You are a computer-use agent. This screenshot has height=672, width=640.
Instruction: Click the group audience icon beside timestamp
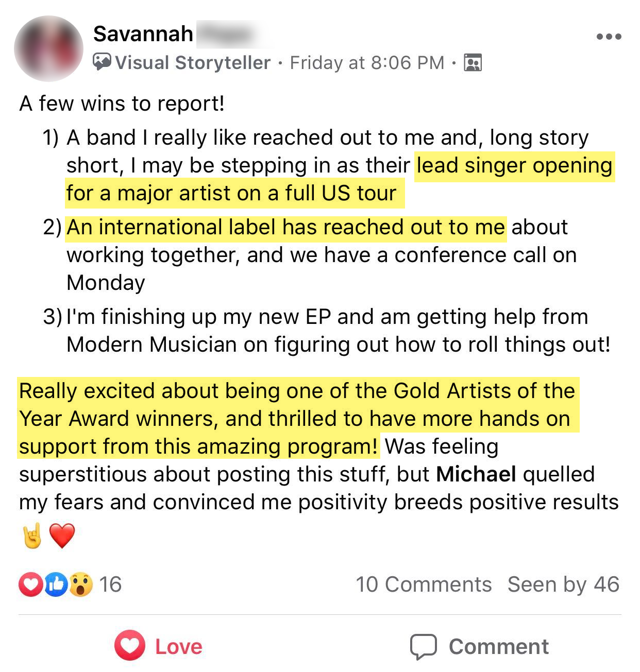point(473,63)
